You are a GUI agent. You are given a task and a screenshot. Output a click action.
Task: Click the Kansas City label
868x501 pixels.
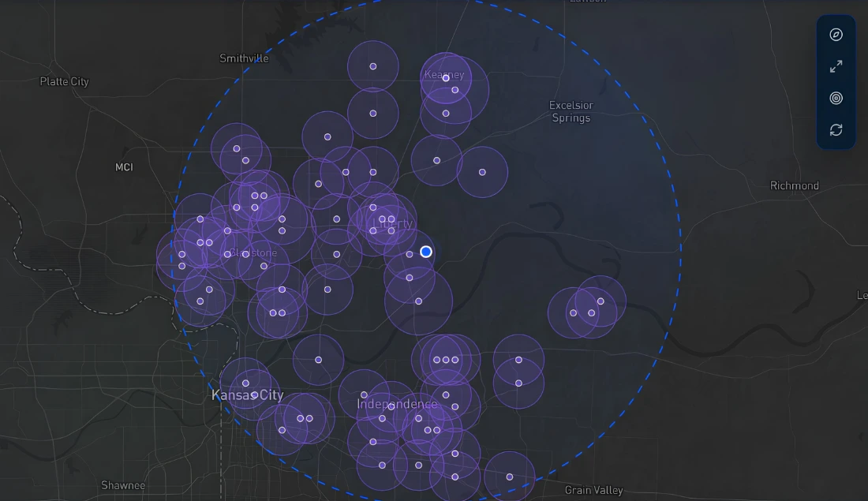point(248,394)
